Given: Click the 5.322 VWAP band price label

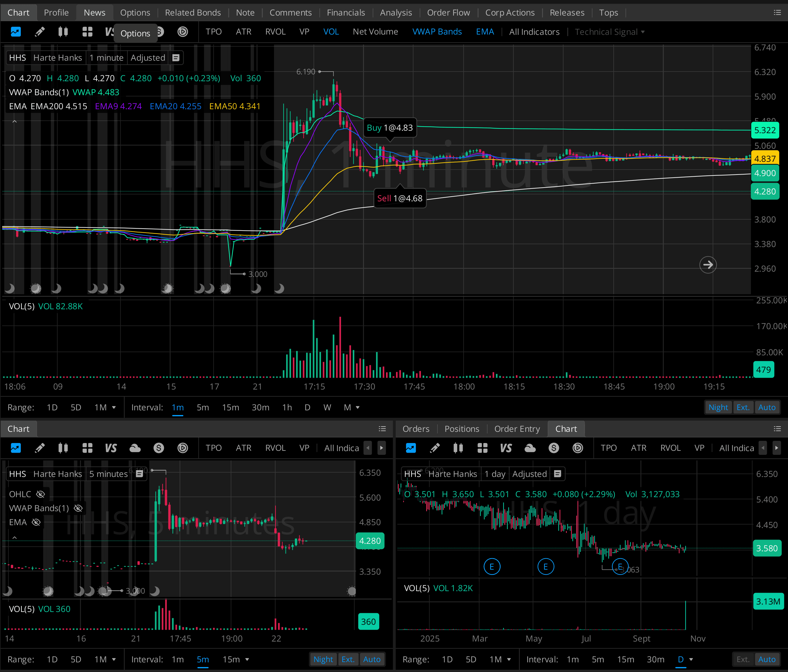Looking at the screenshot, I should (x=765, y=130).
